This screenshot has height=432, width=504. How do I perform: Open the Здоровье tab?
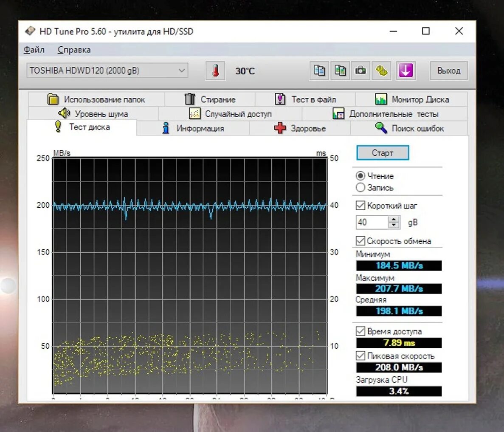click(x=300, y=128)
